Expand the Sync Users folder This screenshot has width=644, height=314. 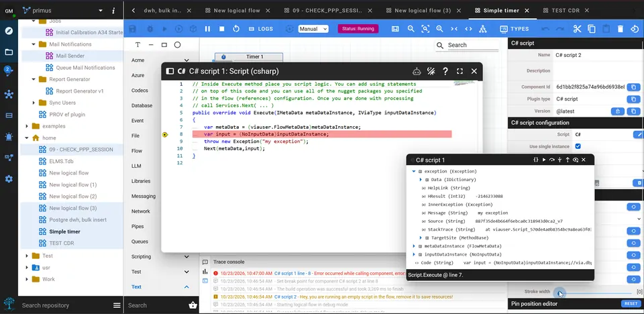pyautogui.click(x=34, y=103)
